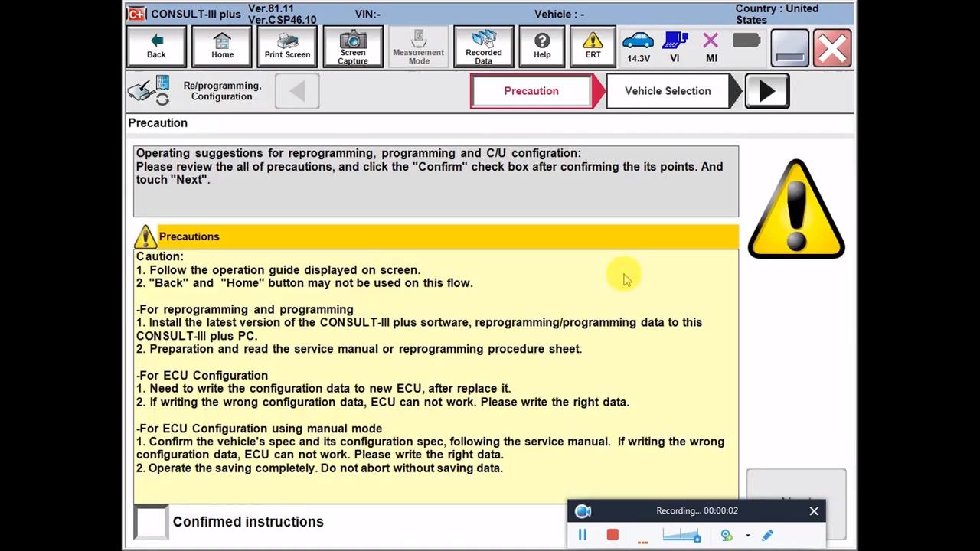Click the Print Screen button
The image size is (980, 551).
point(287,47)
